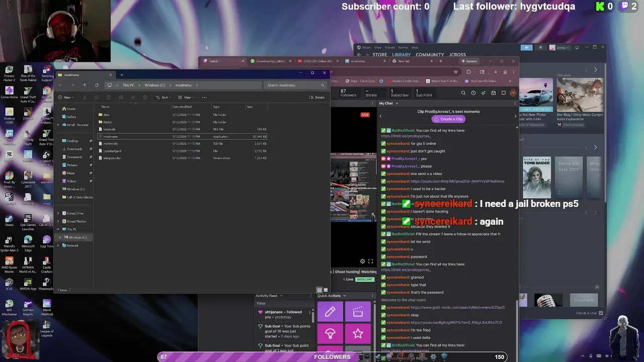Refresh the modmenu folder view
Screen dimensions: 644x362
(x=97, y=85)
